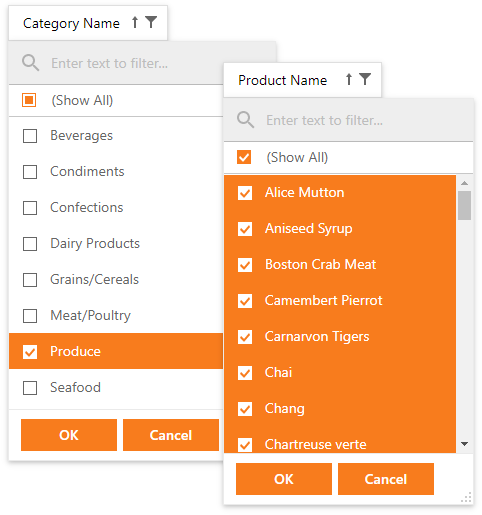
Task: Toggle the product list (Show All) checkbox
Action: (244, 157)
